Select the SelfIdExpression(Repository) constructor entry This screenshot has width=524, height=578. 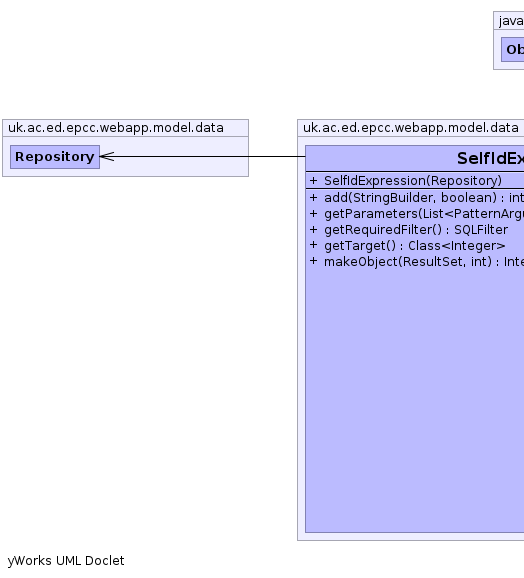413,181
